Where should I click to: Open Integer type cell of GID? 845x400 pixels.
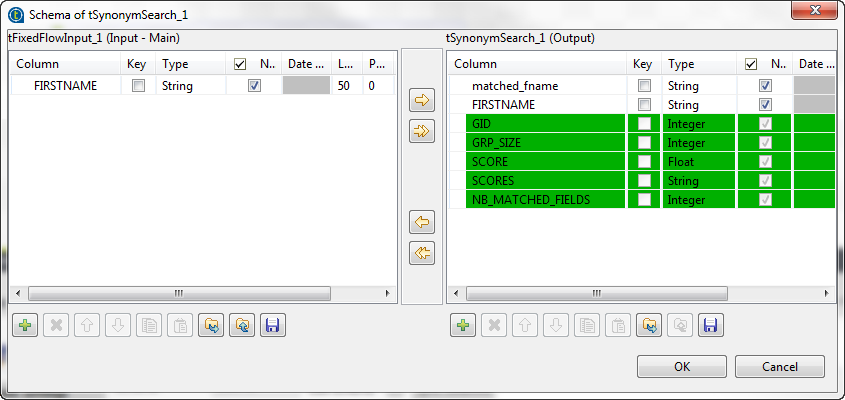pos(699,124)
